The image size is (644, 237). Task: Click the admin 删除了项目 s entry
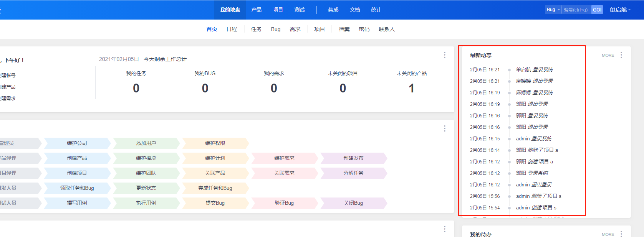(x=539, y=196)
